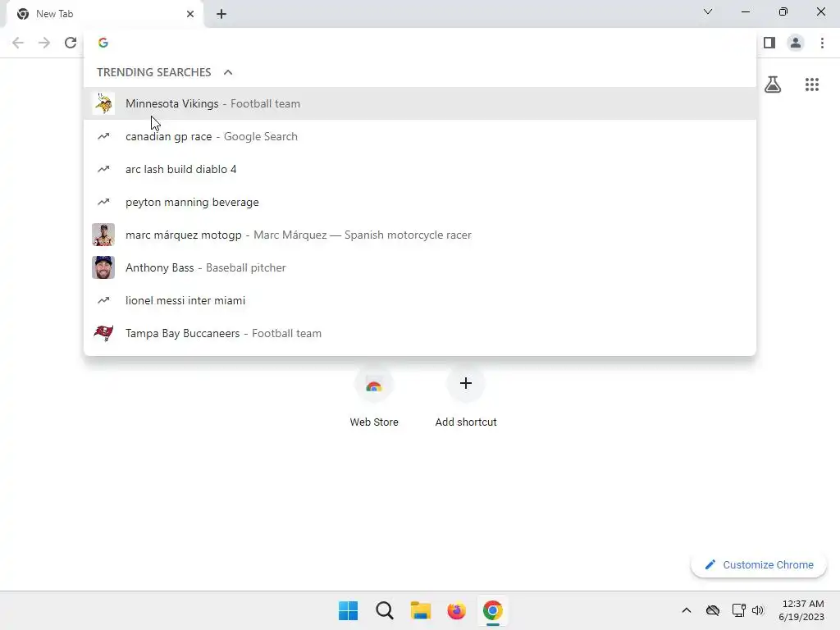Click the Chrome taskbar icon

click(493, 610)
